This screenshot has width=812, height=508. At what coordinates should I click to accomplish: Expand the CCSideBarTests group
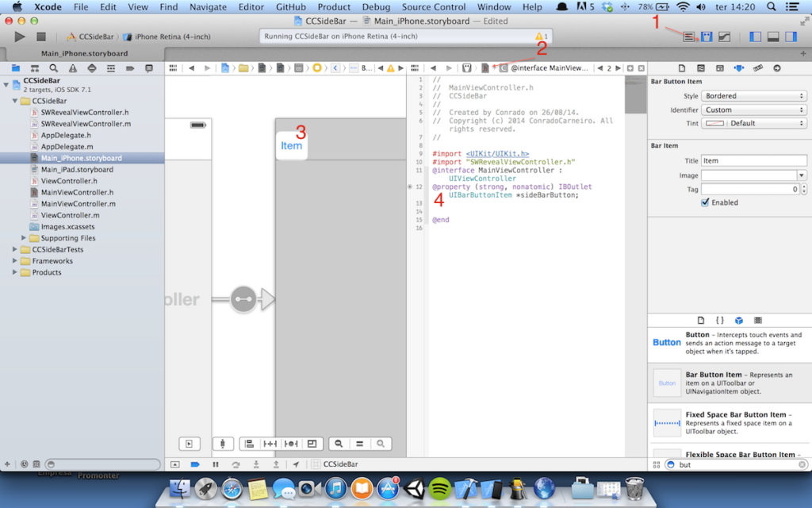point(15,249)
